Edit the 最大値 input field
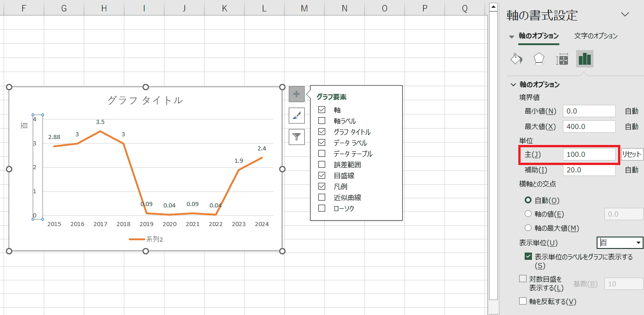The image size is (644, 315). (589, 126)
